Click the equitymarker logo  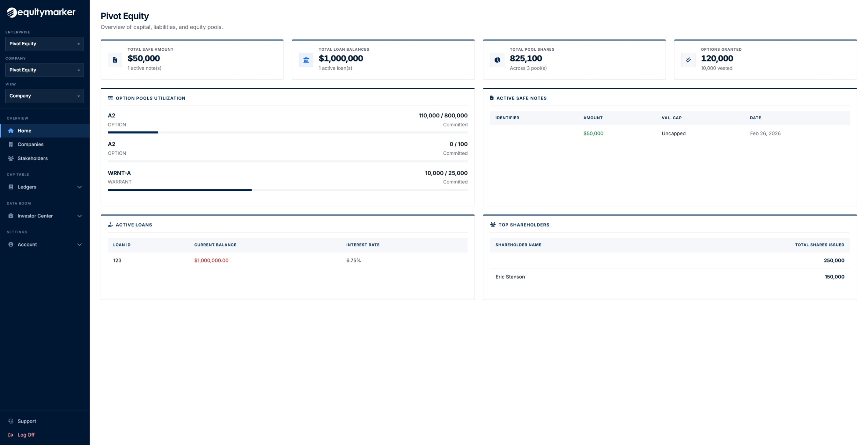click(41, 12)
